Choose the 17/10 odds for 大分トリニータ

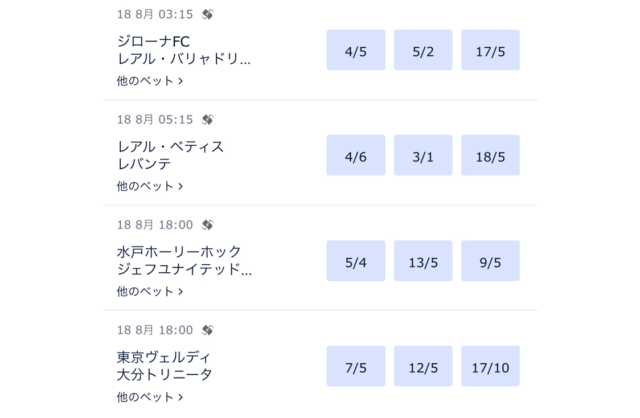click(x=490, y=366)
